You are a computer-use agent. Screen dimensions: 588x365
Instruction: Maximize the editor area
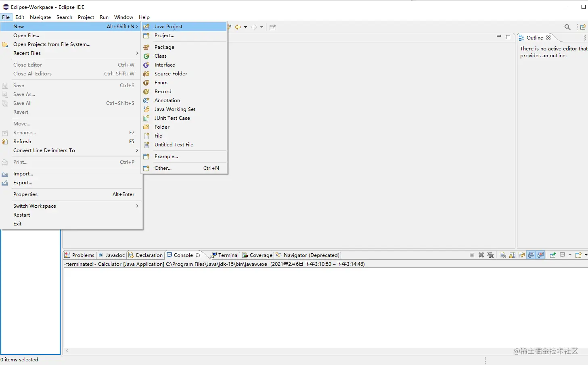(508, 37)
